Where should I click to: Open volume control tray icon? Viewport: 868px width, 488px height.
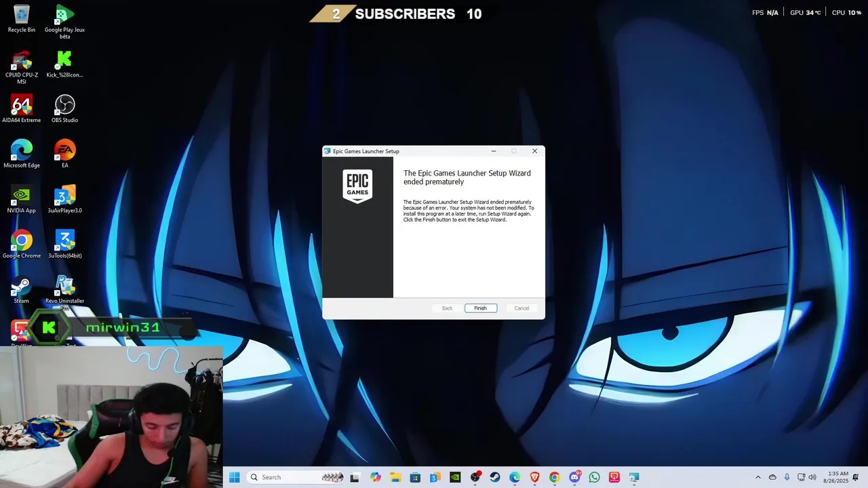pos(812,477)
